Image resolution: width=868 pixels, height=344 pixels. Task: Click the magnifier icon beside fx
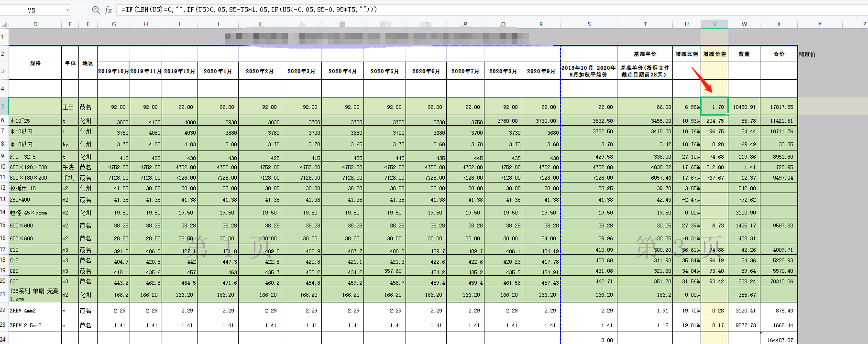click(96, 10)
